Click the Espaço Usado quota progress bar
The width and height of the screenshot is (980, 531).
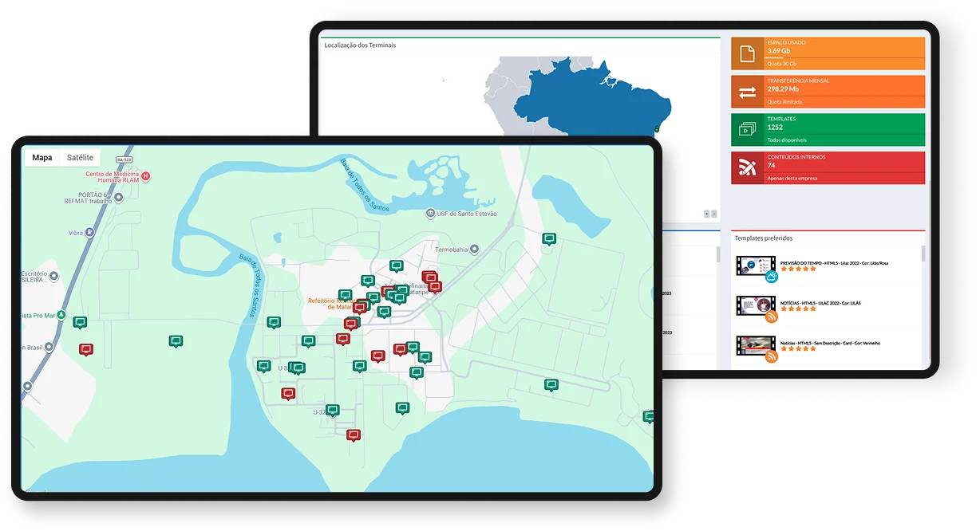844,58
